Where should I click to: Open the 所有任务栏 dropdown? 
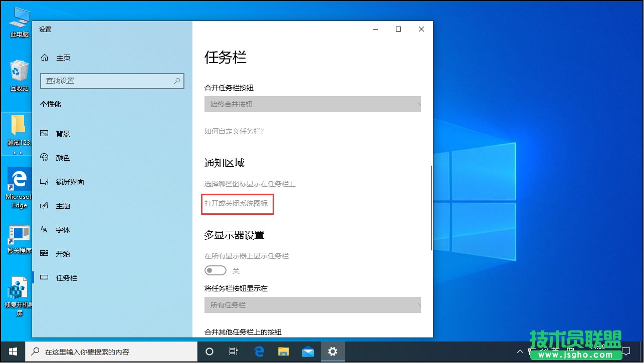coord(312,305)
